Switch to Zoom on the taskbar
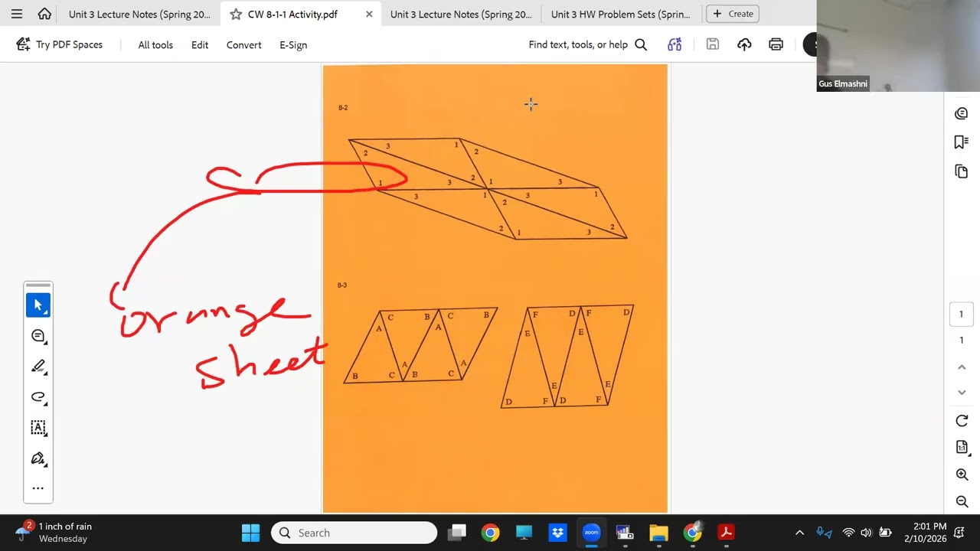 591,533
